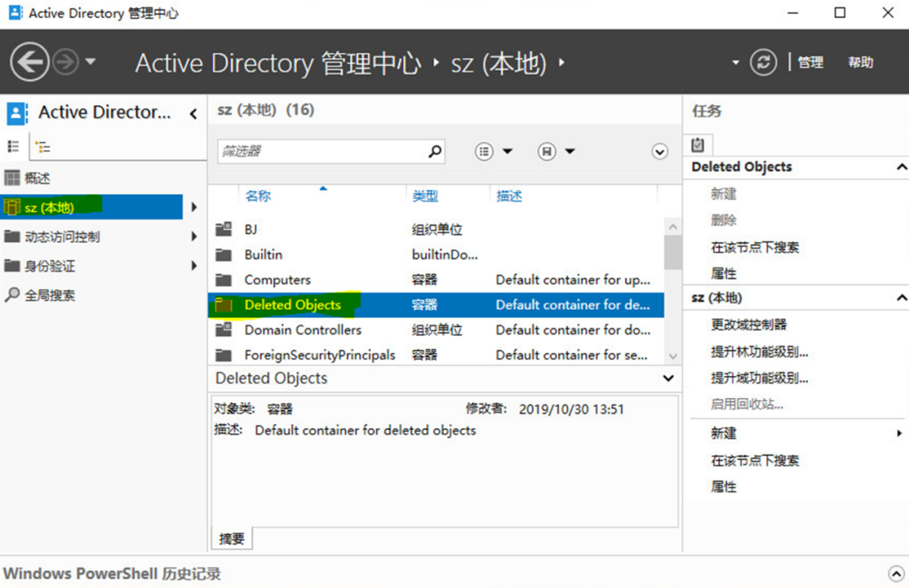909x588 pixels.
Task: Click 更改域控制器 in the task pane
Action: [748, 324]
